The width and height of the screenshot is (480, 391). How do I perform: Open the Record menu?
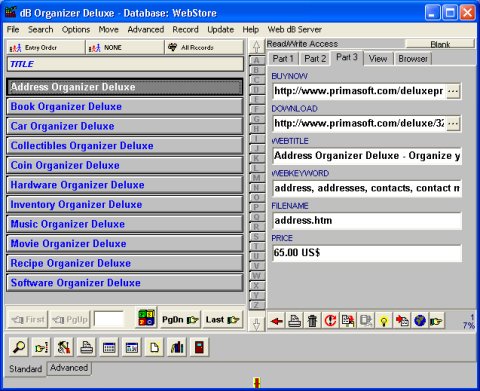[185, 30]
